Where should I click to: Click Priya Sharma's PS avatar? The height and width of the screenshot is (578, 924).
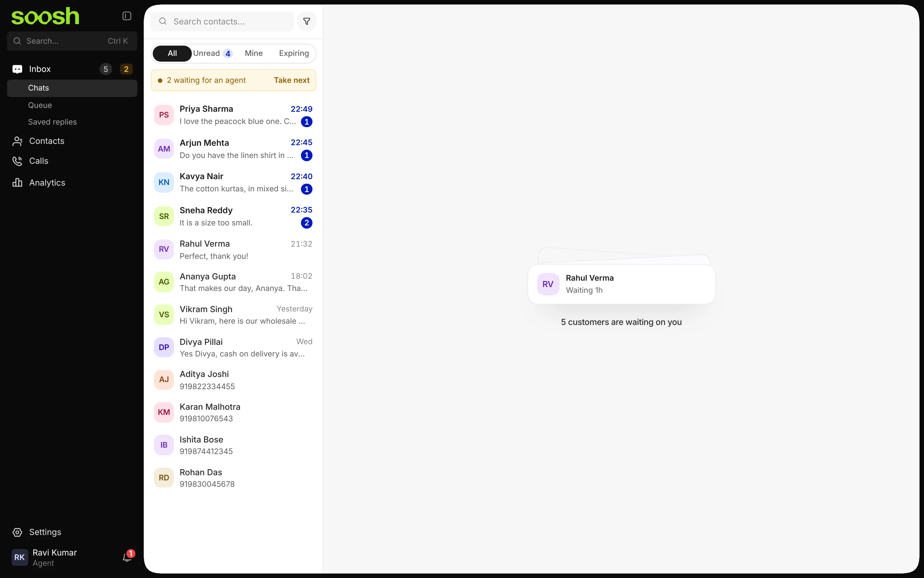pyautogui.click(x=164, y=115)
